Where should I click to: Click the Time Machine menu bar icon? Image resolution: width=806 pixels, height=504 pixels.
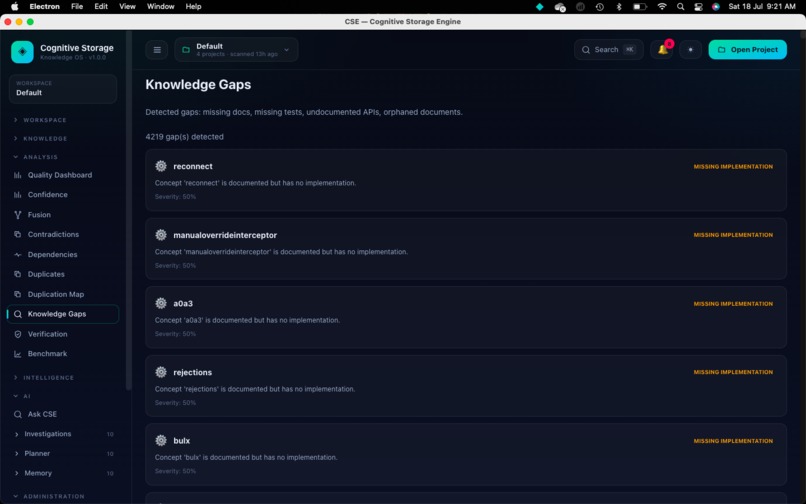coord(599,7)
